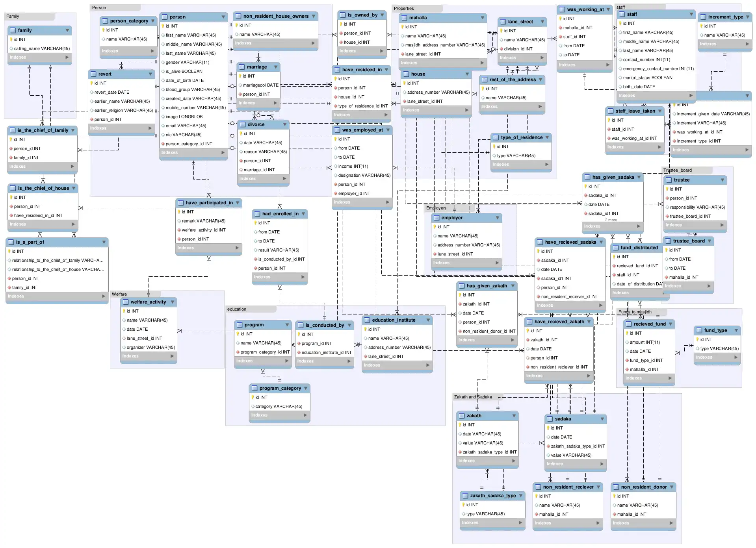Screen dimensions: 756x548
Task: Click the program_category table icon
Action: pyautogui.click(x=255, y=388)
